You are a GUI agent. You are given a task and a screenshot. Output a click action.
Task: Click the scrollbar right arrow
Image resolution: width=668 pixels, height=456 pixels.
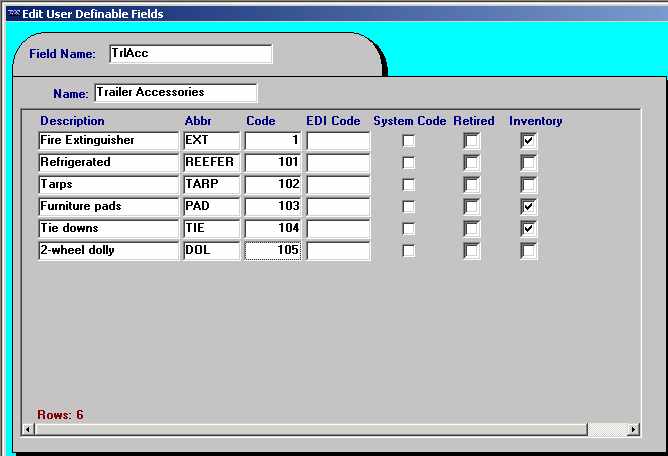click(x=633, y=429)
